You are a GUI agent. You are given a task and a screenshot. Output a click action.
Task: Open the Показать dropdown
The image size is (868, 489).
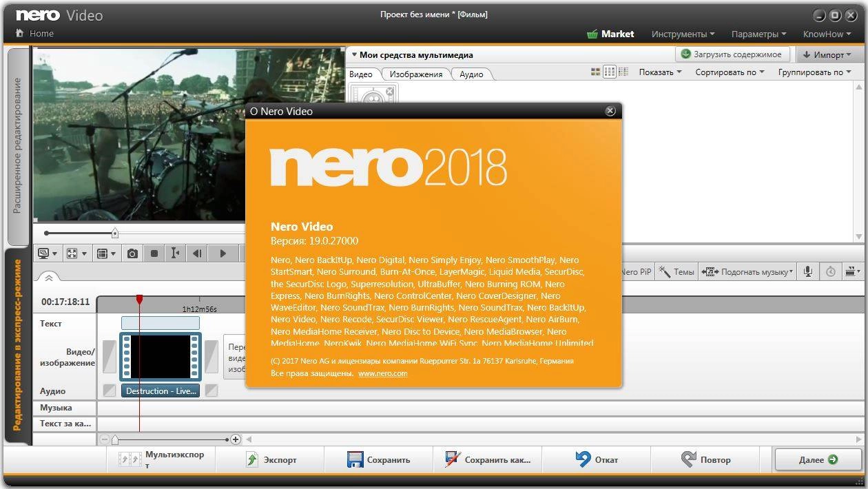(660, 72)
